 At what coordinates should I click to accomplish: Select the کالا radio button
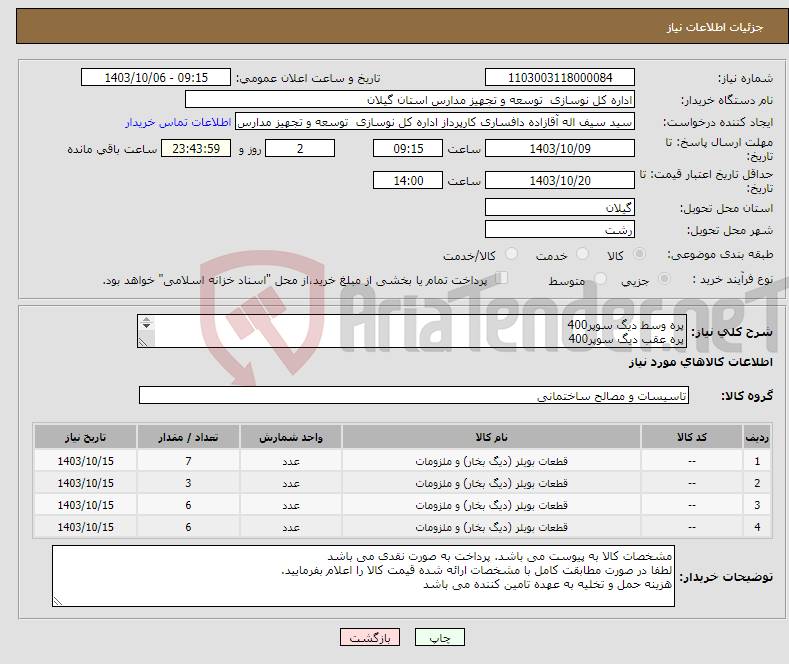pyautogui.click(x=639, y=254)
